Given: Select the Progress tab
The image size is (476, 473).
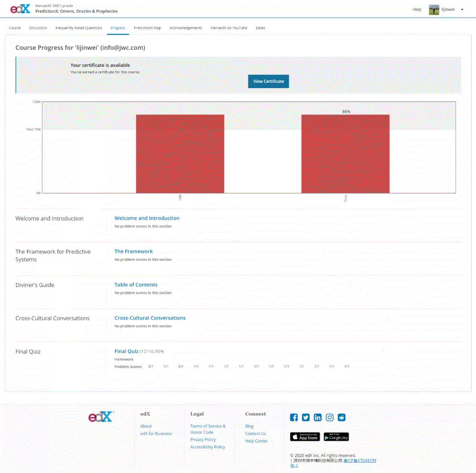Looking at the screenshot, I should 118,28.
